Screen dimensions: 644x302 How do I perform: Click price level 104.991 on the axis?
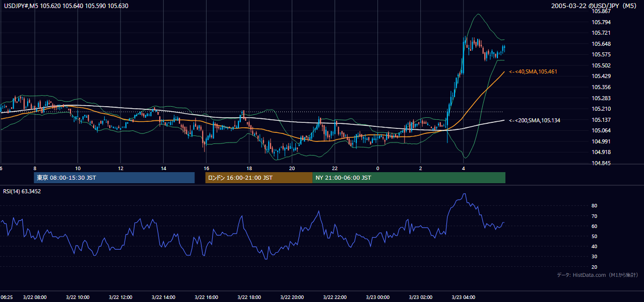click(x=600, y=141)
